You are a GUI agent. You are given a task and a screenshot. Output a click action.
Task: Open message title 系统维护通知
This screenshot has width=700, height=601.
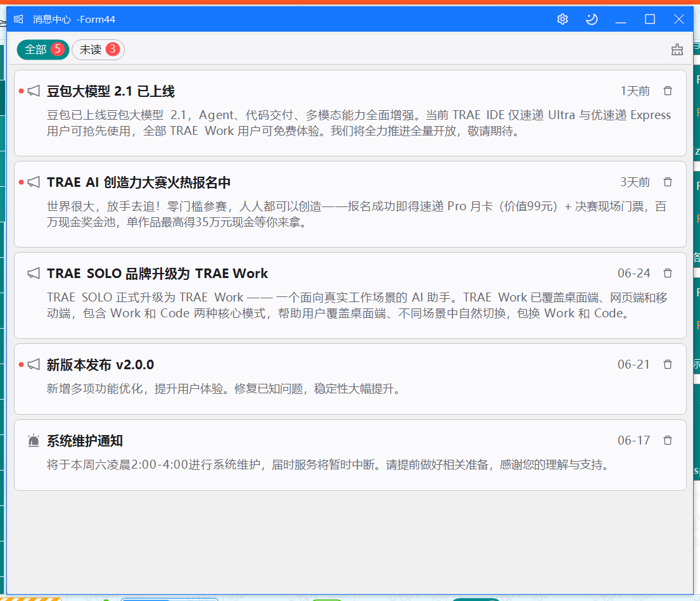click(x=85, y=441)
